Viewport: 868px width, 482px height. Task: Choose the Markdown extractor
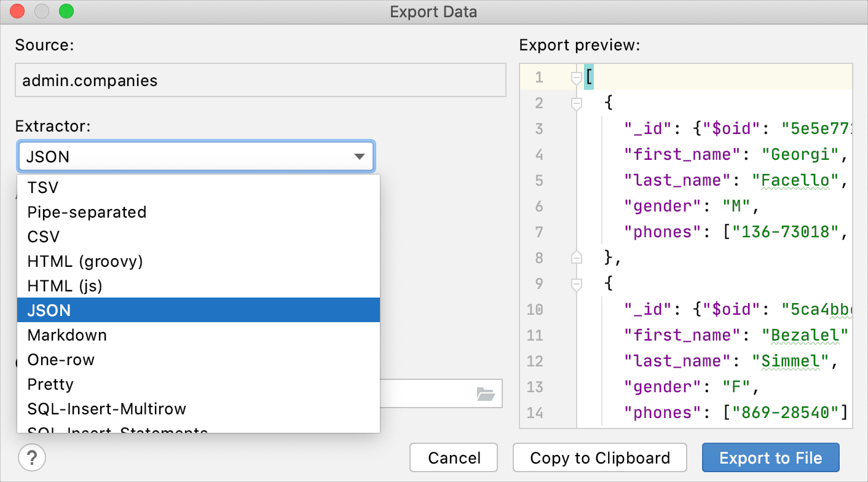point(66,334)
